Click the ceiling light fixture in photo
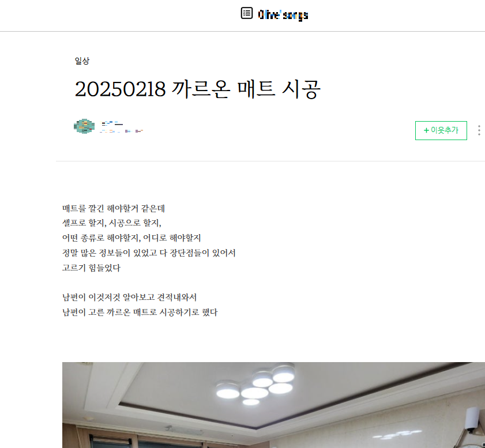 tap(256, 385)
